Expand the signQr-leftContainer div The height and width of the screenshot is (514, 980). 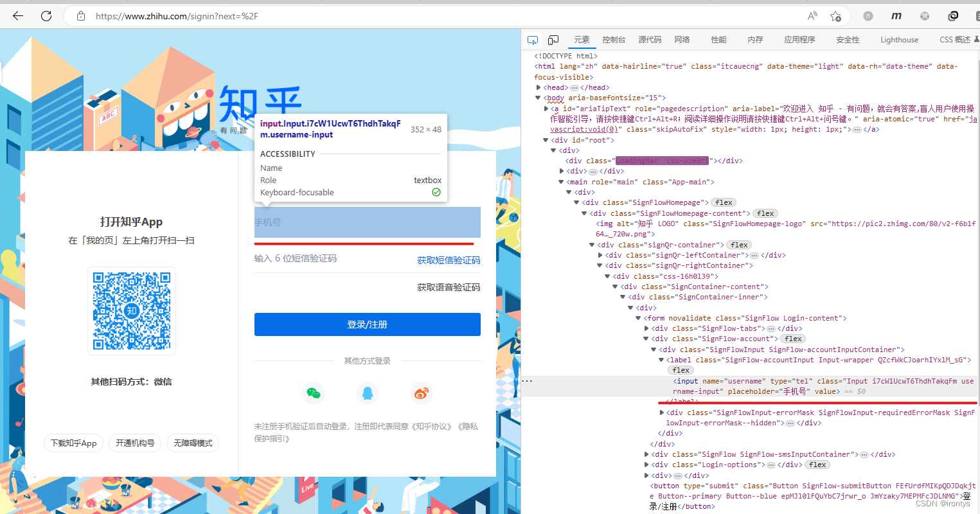[600, 255]
